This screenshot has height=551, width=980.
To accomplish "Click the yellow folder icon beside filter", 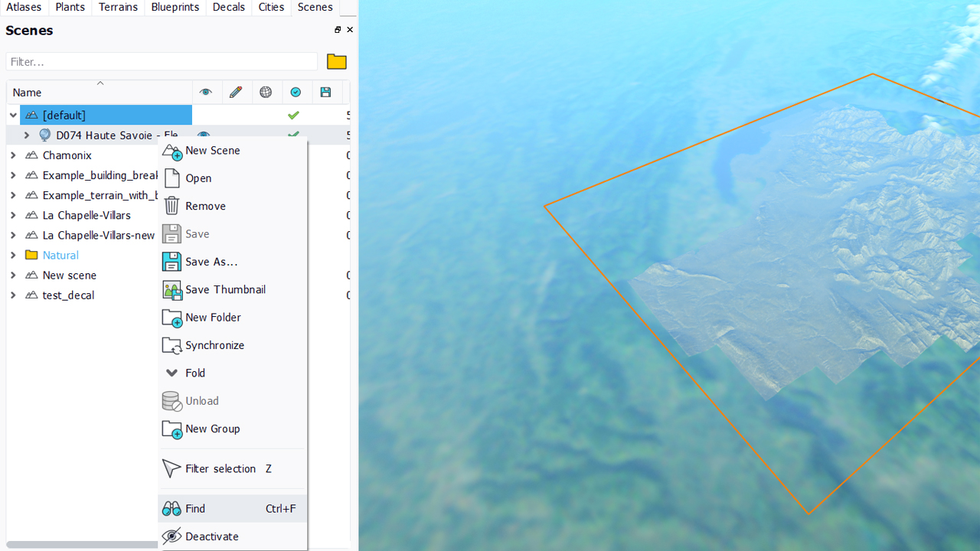I will tap(336, 62).
